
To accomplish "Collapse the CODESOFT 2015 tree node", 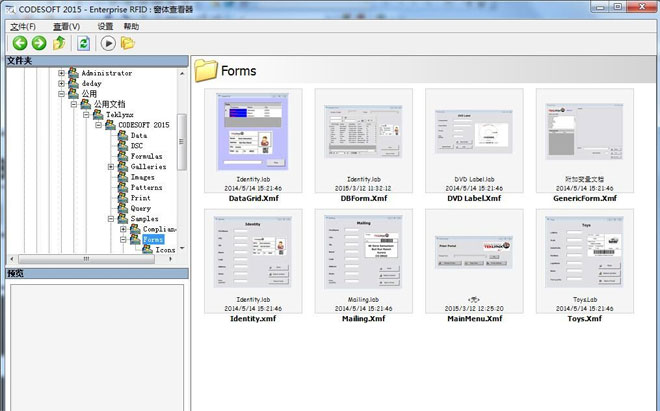I will pos(98,125).
